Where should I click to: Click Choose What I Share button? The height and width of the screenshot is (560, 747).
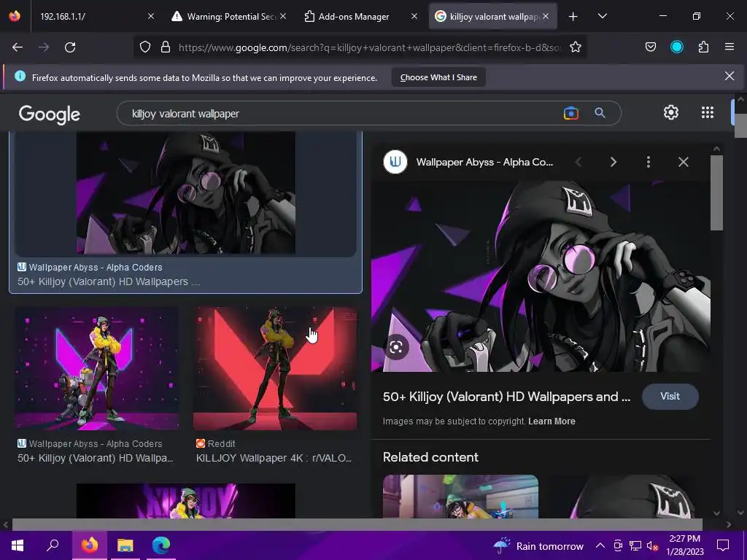coord(438,77)
